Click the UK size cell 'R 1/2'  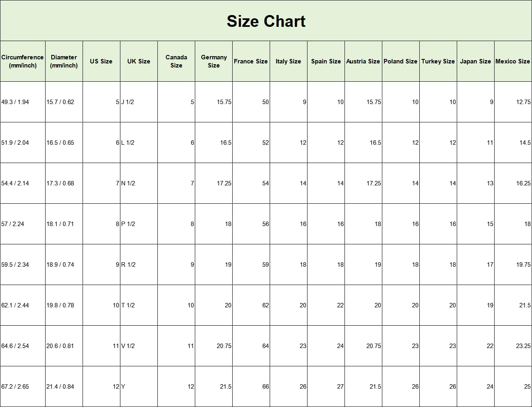coord(139,265)
